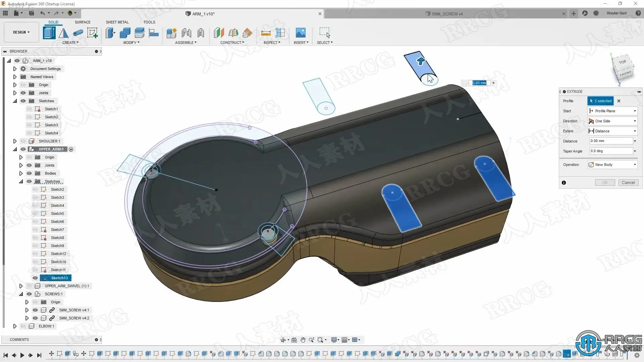Open the DESIGN workspace button
The width and height of the screenshot is (644, 362).
(21, 32)
